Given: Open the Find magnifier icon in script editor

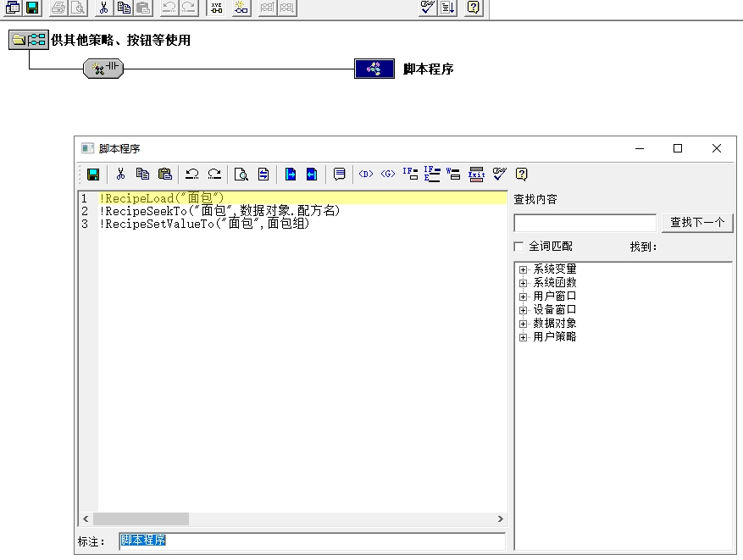Looking at the screenshot, I should pos(241,174).
